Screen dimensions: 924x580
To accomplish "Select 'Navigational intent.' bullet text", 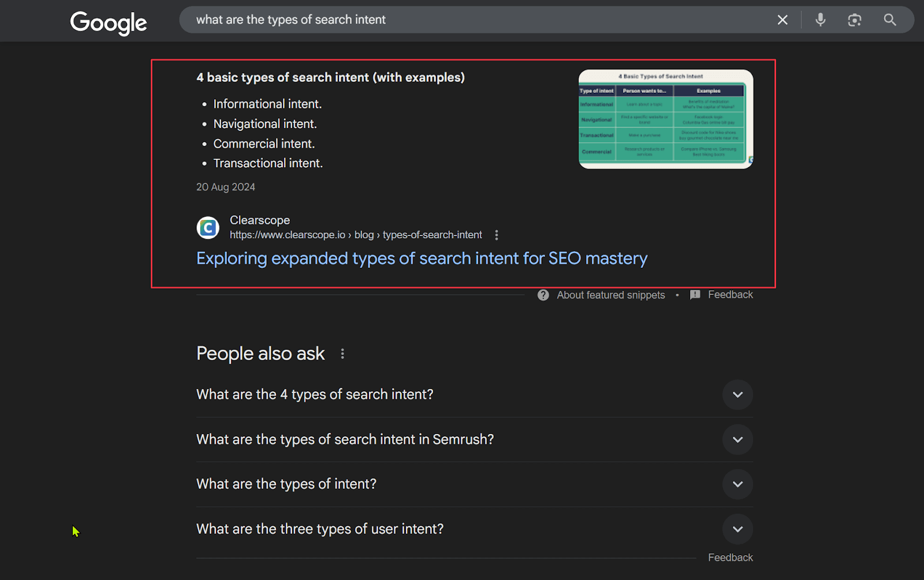I will tap(265, 124).
